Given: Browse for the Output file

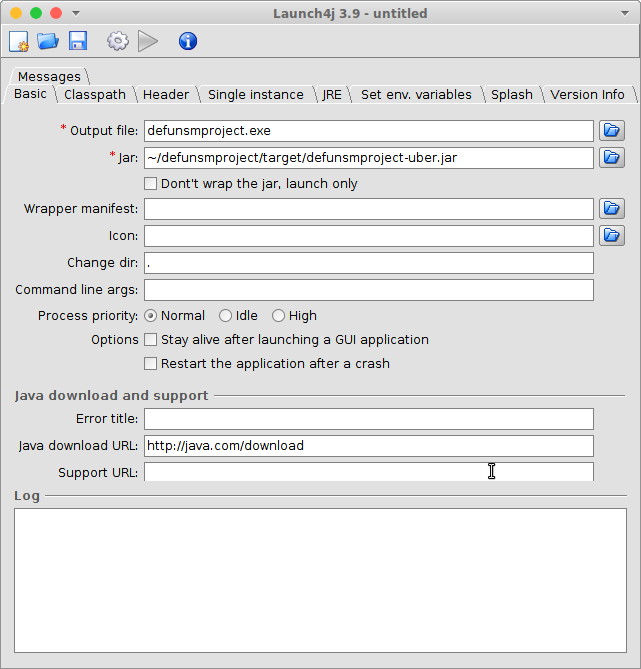Looking at the screenshot, I should [x=612, y=131].
